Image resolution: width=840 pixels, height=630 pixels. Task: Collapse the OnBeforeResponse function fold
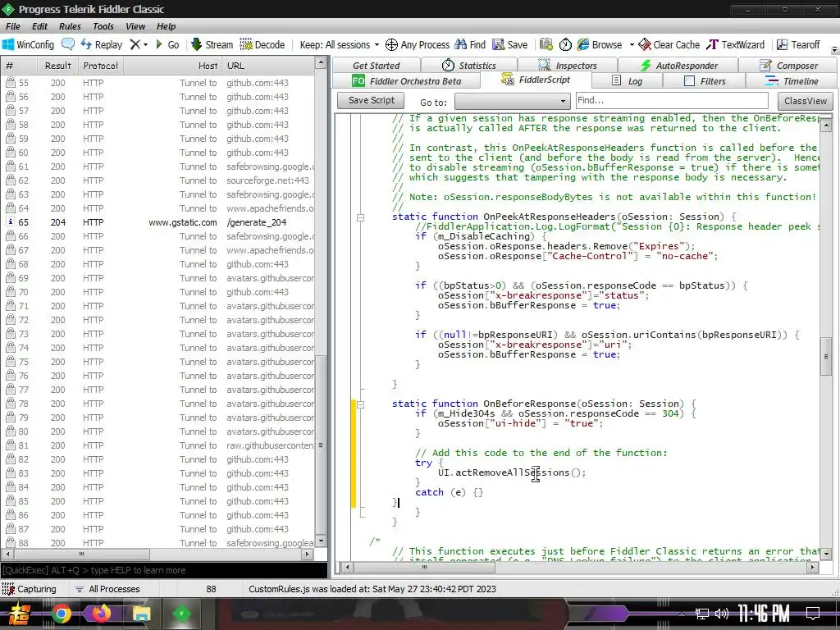tap(361, 404)
